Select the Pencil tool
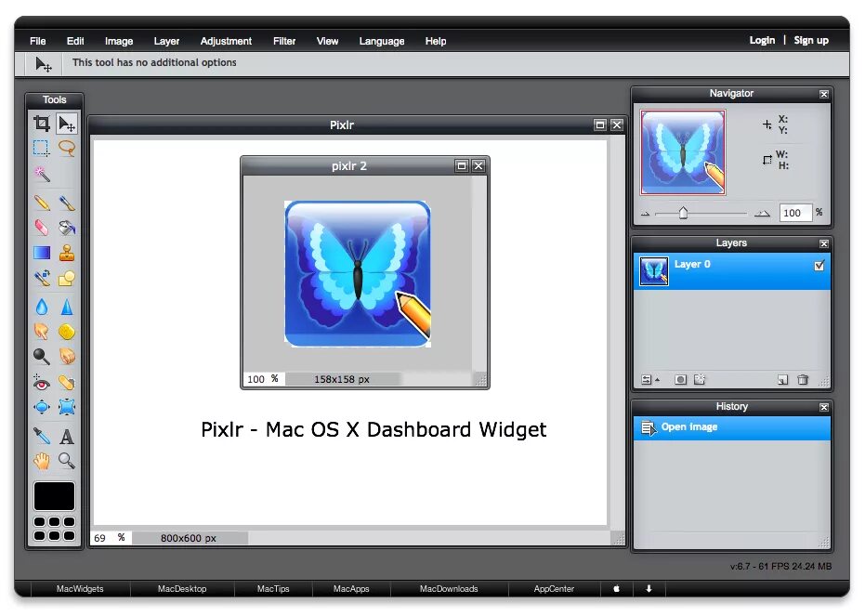This screenshot has height=616, width=865. click(x=42, y=203)
